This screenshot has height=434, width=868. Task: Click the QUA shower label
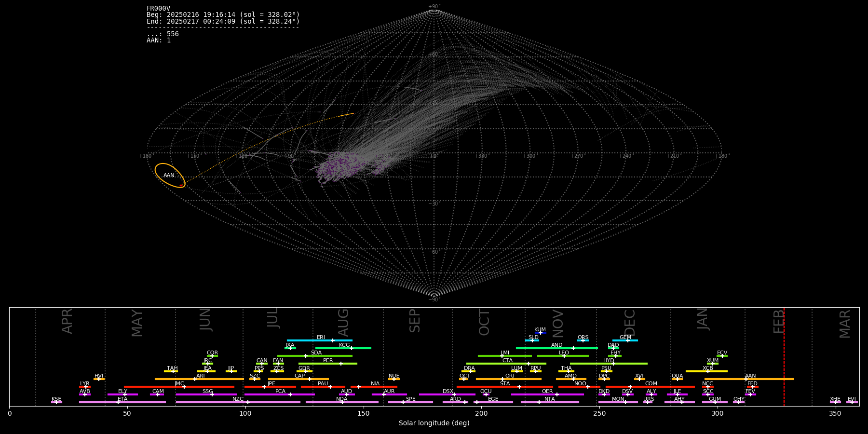(x=677, y=376)
